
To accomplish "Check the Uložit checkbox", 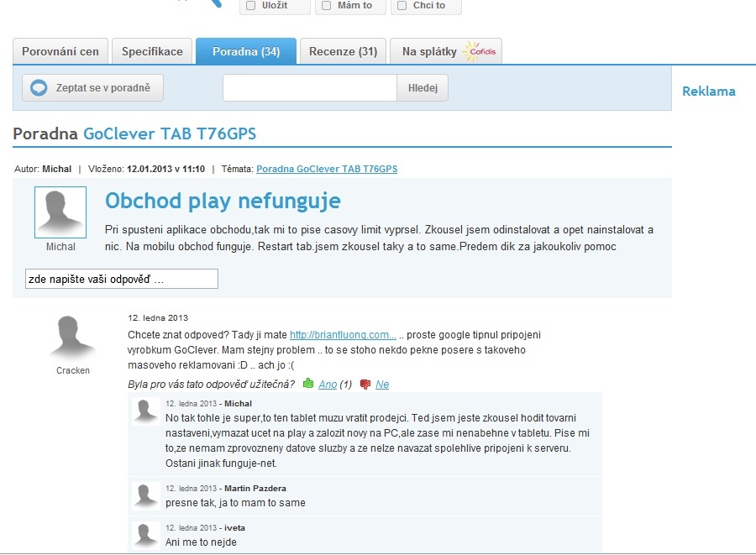I will coord(249,6).
